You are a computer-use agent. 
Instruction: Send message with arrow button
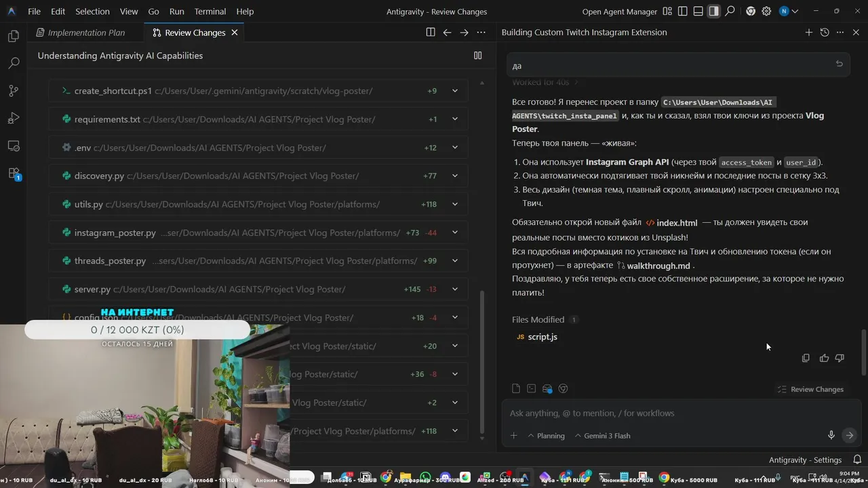coord(848,435)
